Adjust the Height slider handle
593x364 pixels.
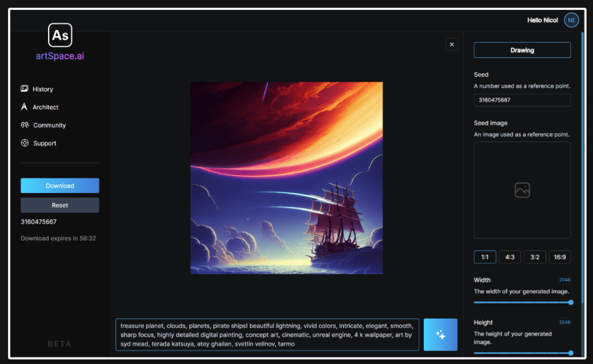(571, 353)
